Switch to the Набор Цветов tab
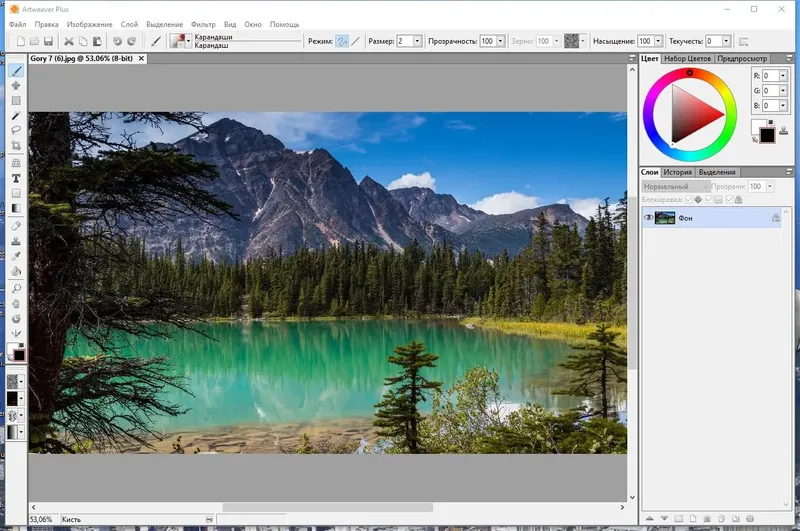The width and height of the screenshot is (800, 531). 687,59
